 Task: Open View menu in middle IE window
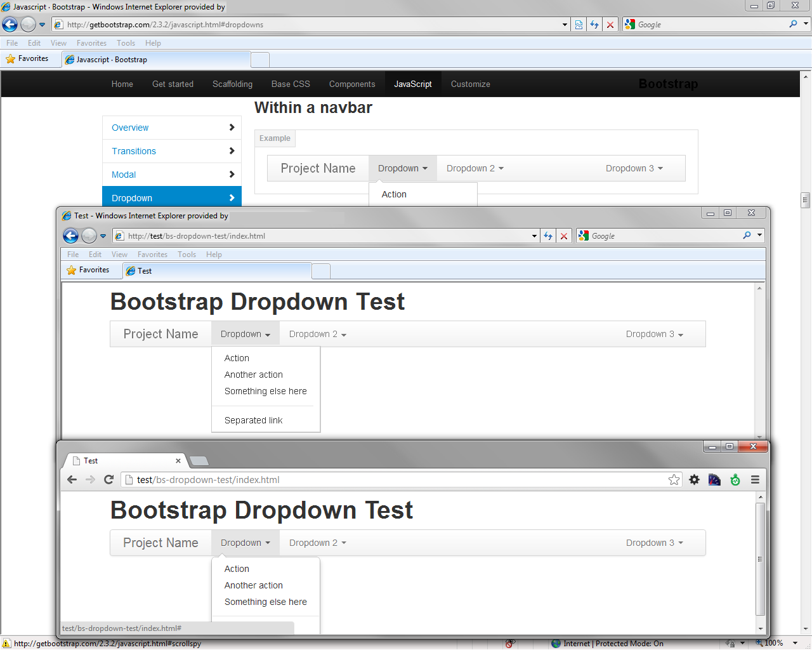point(119,255)
